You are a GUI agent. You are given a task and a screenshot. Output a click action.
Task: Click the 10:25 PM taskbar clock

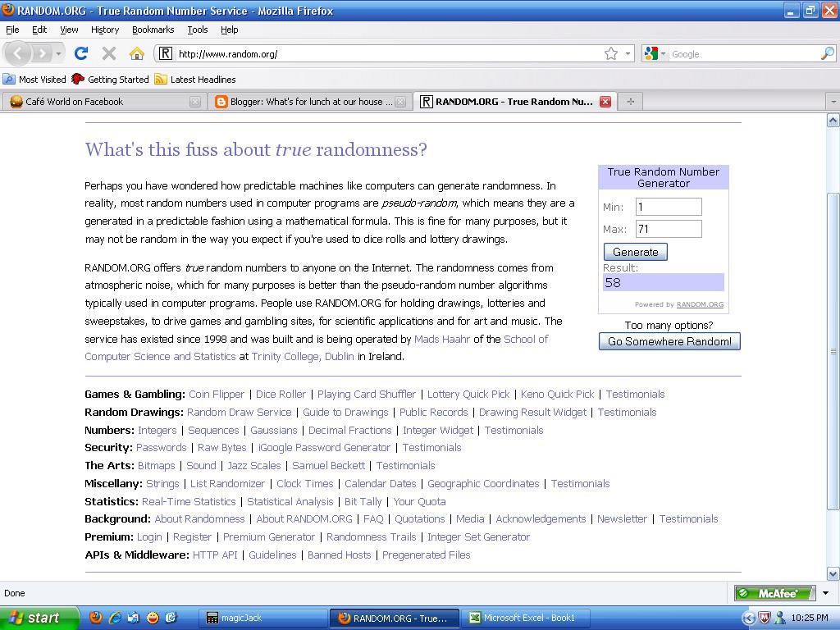coord(810,618)
